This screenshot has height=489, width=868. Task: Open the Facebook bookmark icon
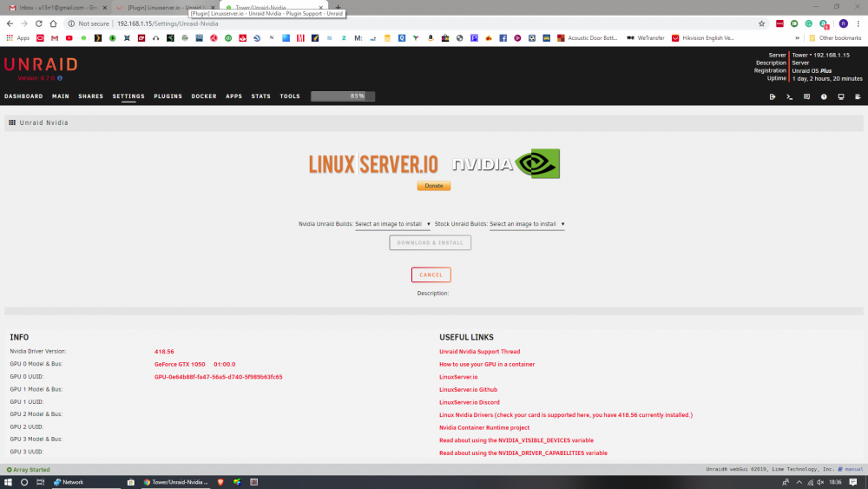(503, 38)
